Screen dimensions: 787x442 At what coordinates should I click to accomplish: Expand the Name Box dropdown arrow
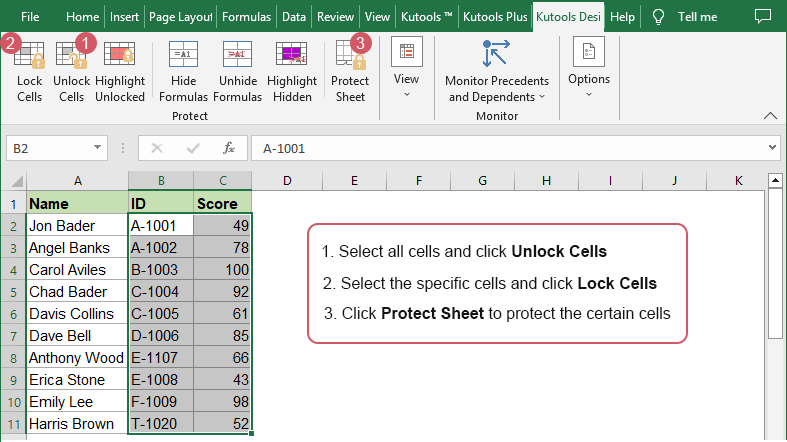(98, 148)
